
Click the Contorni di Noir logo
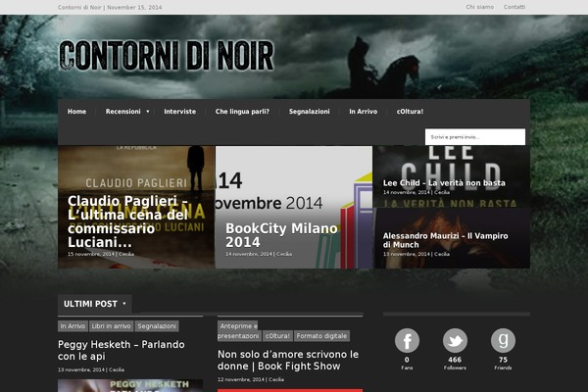167,56
